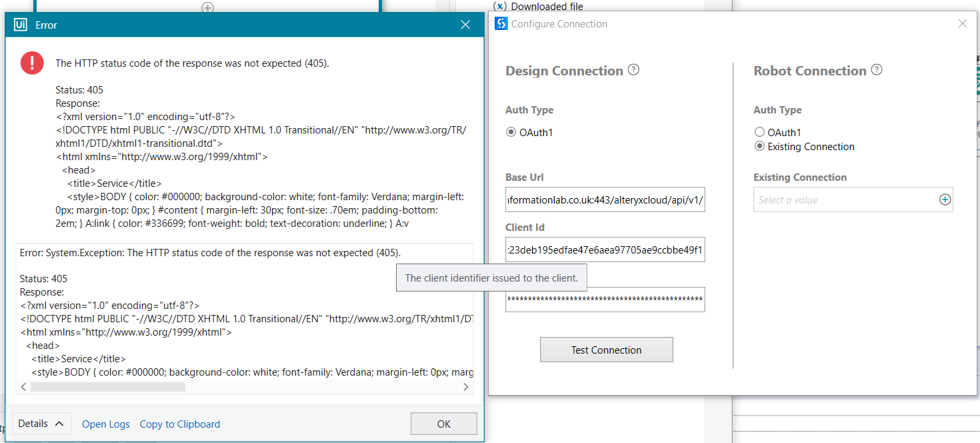Close the Configure Connection window
The image size is (980, 443).
[963, 23]
